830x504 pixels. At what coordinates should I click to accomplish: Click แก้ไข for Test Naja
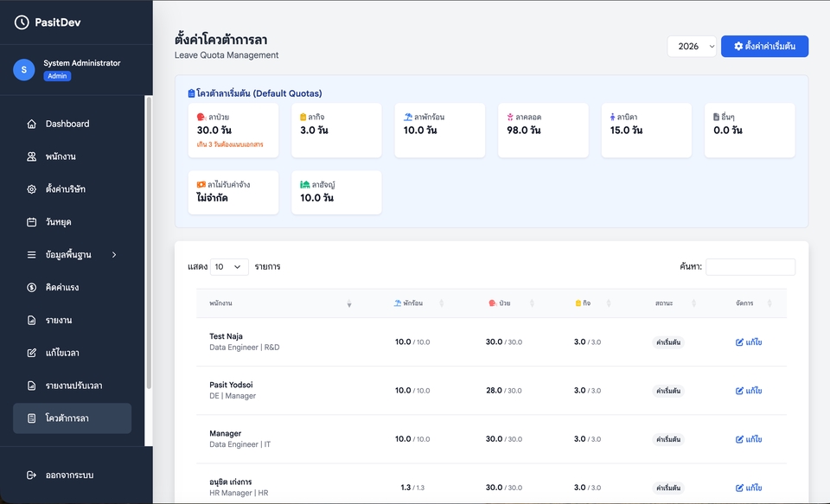pos(749,342)
